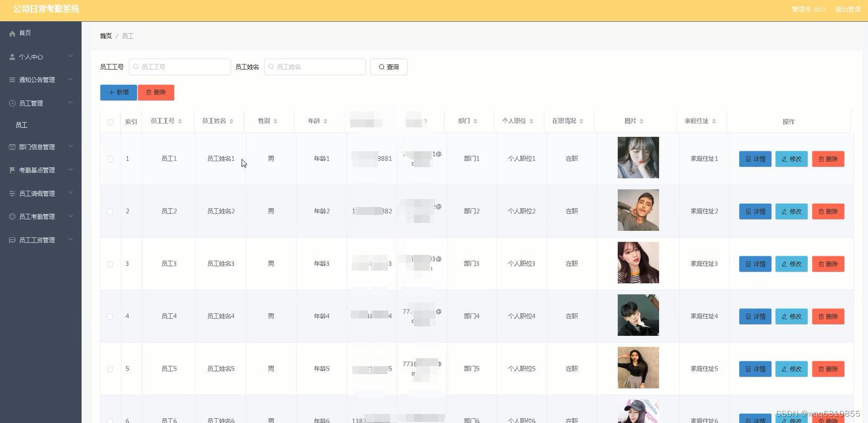Collapse the 员工管理 chevron
Screen dimensions: 868x423
pyautogui.click(x=71, y=103)
